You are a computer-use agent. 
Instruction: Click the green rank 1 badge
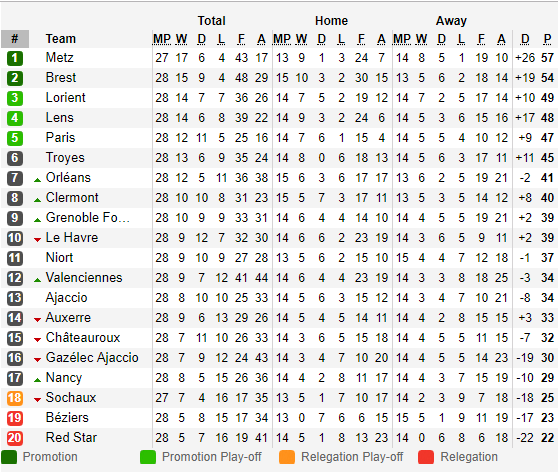[15, 58]
